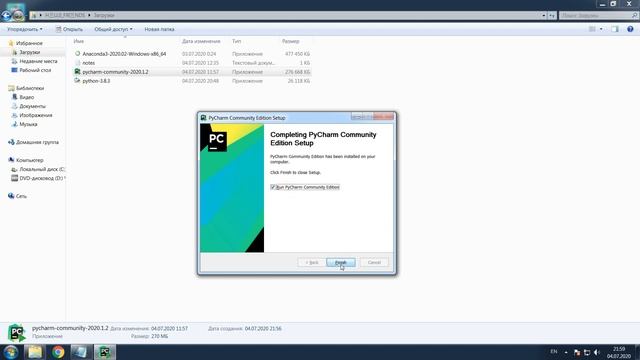Click large PyCharm icon in details pane
640x360 pixels.
(x=16, y=333)
